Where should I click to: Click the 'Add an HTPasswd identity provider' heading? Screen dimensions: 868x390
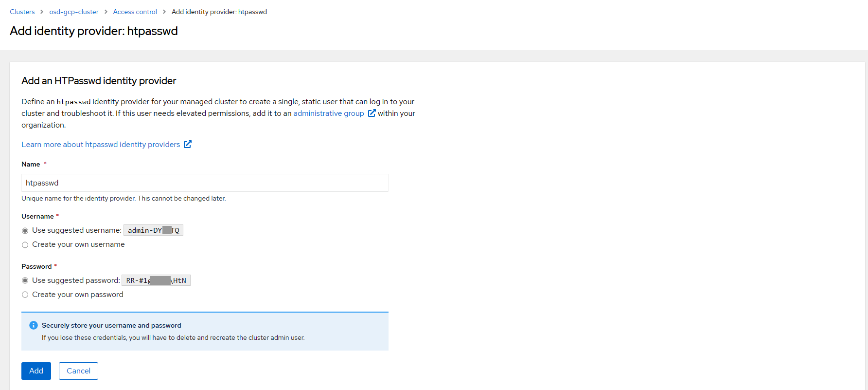click(x=99, y=81)
